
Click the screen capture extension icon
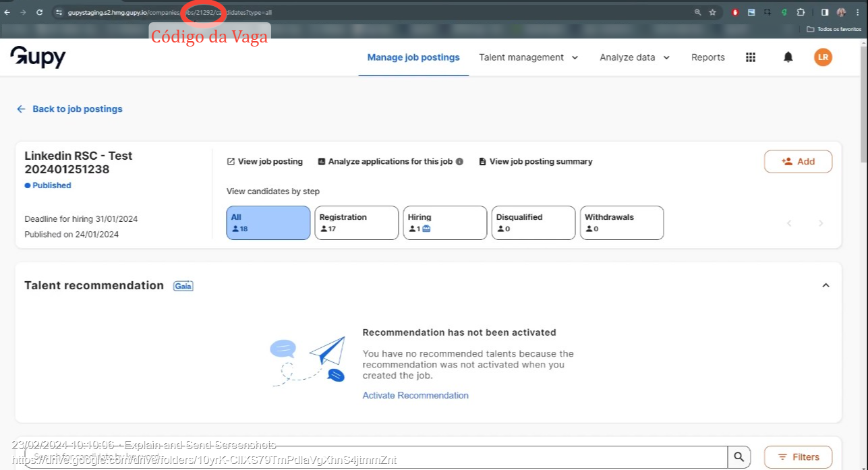768,12
